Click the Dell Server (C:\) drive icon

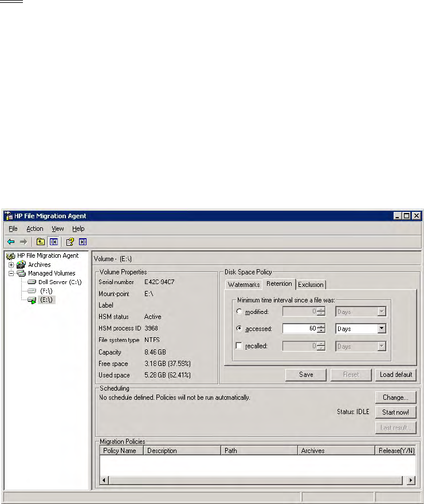coord(32,282)
